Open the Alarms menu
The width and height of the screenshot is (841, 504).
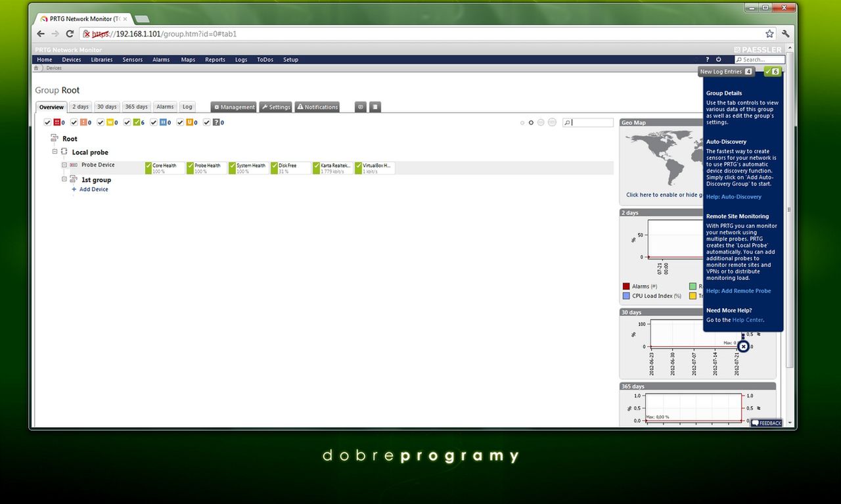point(161,60)
